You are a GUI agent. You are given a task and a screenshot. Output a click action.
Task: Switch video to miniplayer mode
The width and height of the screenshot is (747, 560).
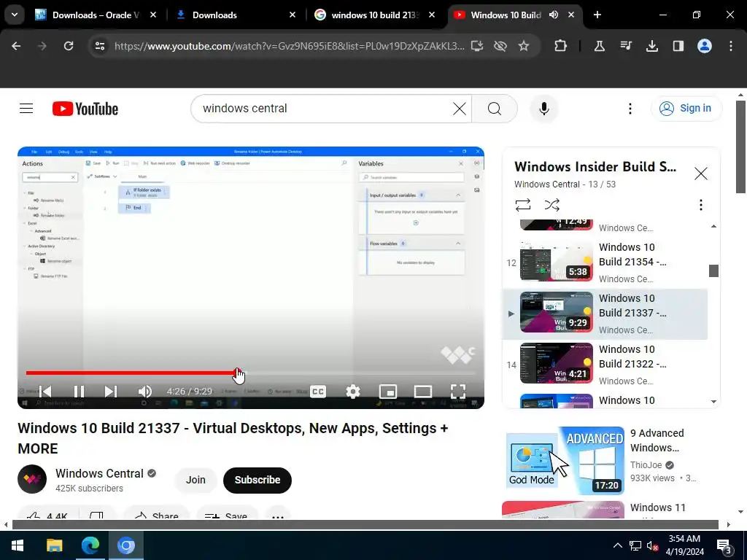388,392
